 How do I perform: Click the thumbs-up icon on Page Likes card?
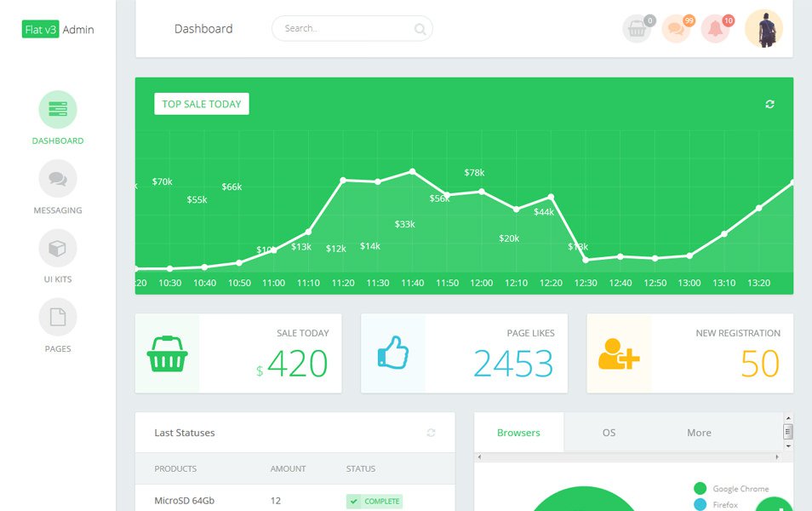coord(393,353)
